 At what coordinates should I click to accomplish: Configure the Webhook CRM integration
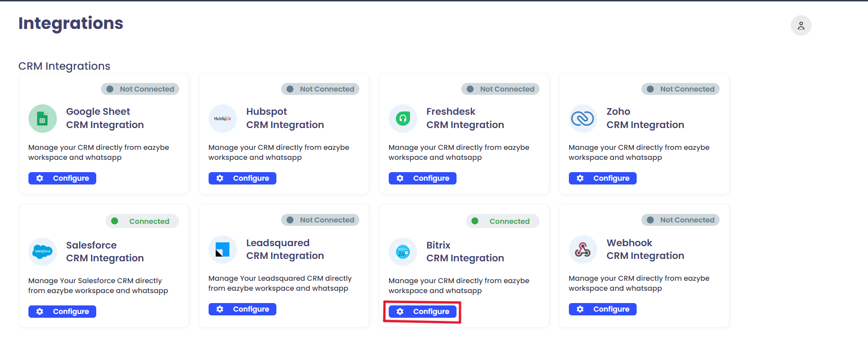603,309
